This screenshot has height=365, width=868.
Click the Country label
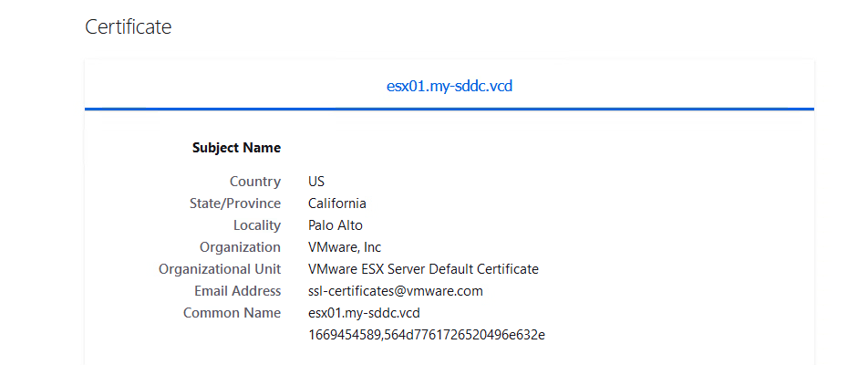point(255,181)
